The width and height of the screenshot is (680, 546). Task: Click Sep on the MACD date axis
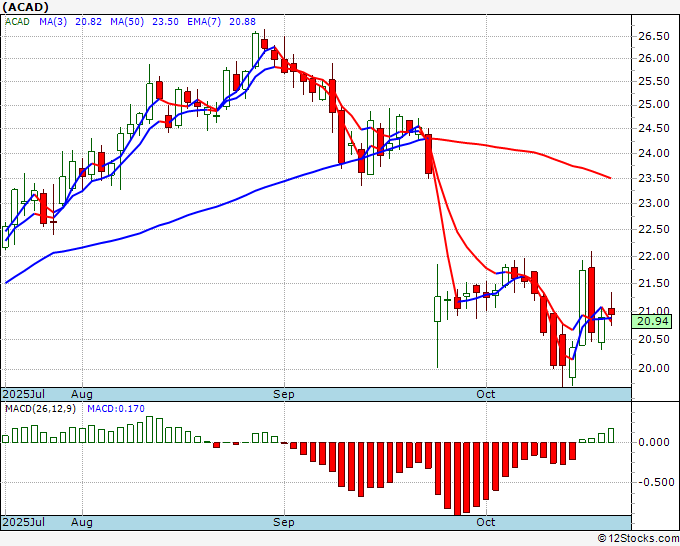[284, 522]
